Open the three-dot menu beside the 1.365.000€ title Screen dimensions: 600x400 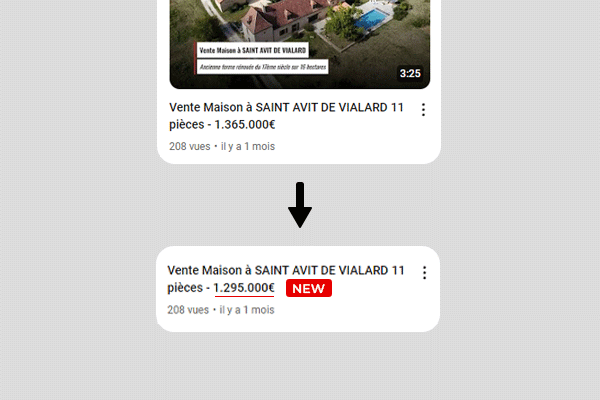coord(423,110)
